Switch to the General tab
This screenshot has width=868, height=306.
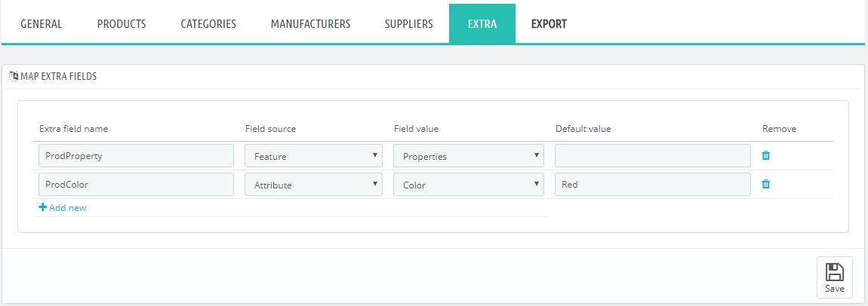pyautogui.click(x=41, y=24)
